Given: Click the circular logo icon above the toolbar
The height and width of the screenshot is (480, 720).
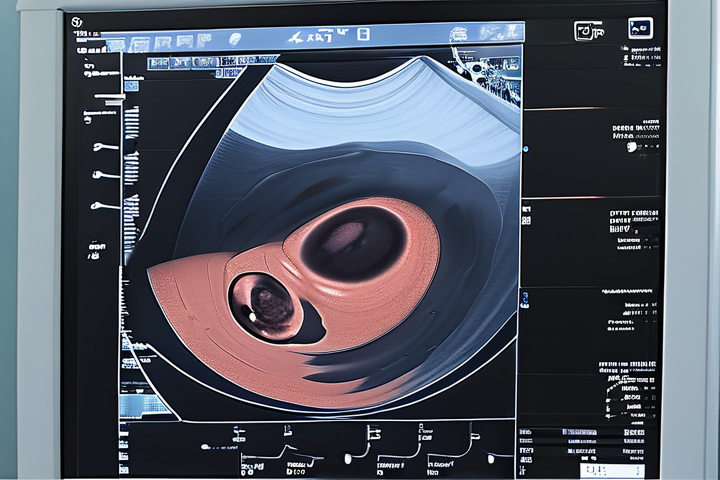Looking at the screenshot, I should tap(77, 22).
